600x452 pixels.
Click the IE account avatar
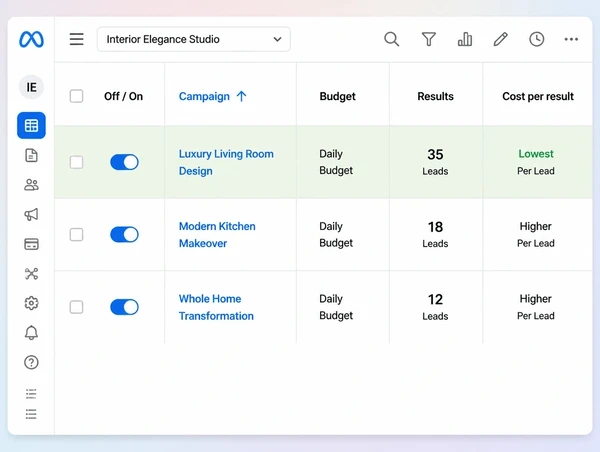point(31,87)
